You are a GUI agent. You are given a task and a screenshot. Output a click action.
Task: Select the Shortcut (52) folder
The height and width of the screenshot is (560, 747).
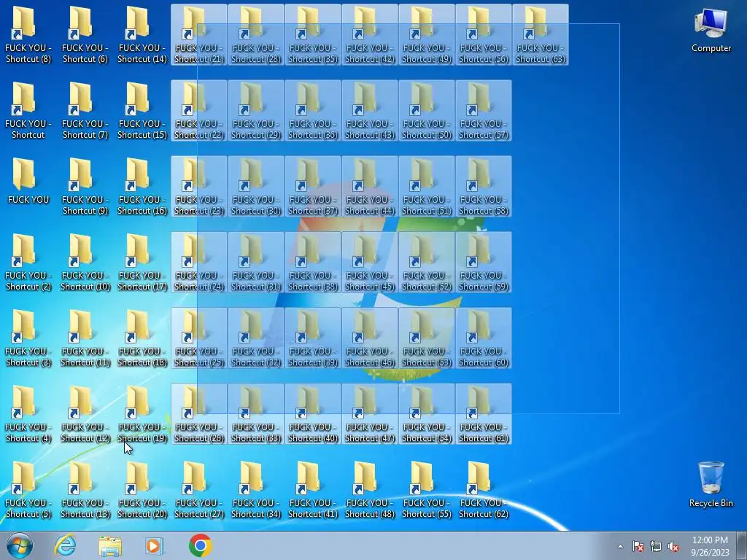426,262
